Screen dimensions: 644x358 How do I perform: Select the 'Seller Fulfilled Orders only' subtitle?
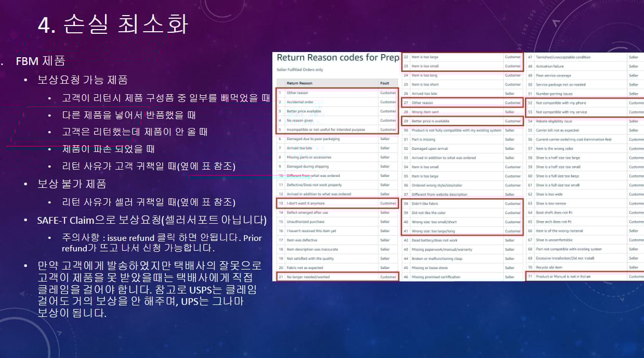pos(300,70)
